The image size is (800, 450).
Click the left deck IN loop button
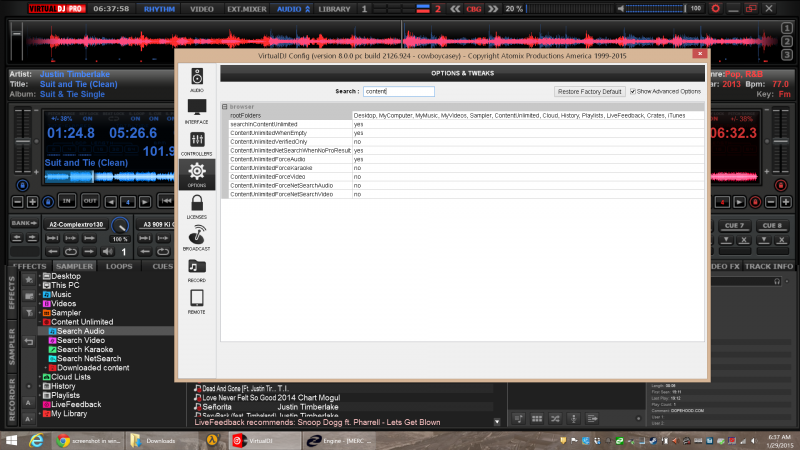pyautogui.click(x=66, y=201)
